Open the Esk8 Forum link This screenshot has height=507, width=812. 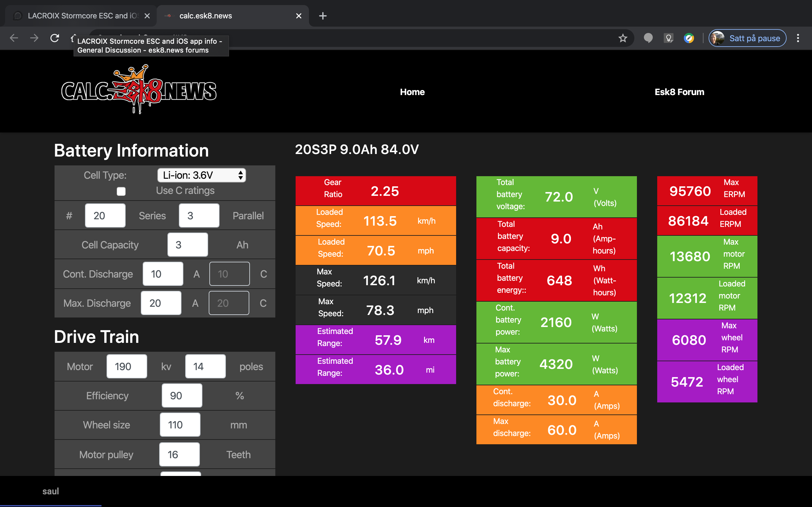tap(679, 92)
